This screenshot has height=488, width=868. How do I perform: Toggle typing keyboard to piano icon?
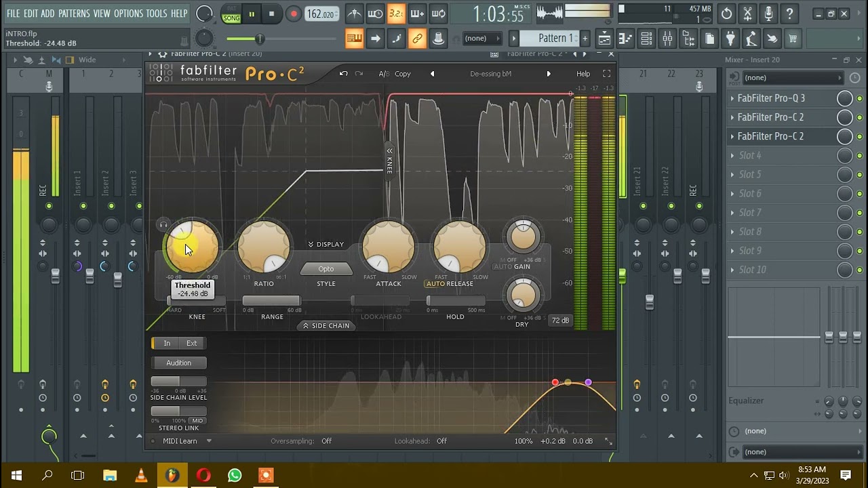click(x=354, y=39)
